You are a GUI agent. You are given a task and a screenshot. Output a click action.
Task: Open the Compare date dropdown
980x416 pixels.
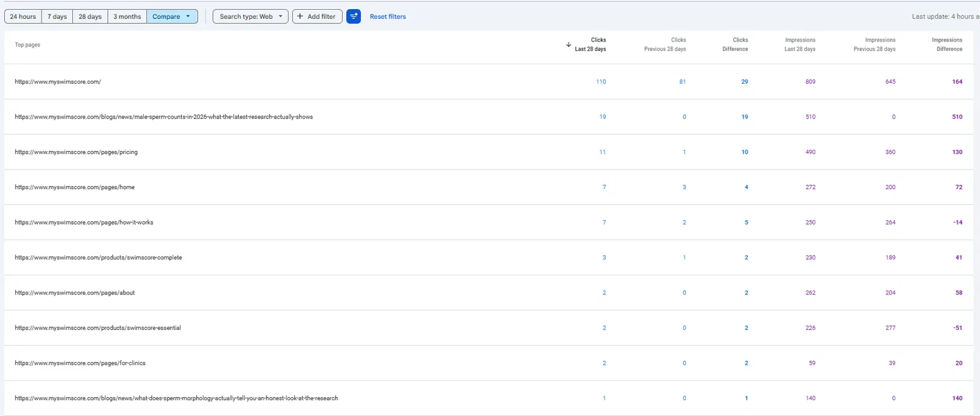172,17
